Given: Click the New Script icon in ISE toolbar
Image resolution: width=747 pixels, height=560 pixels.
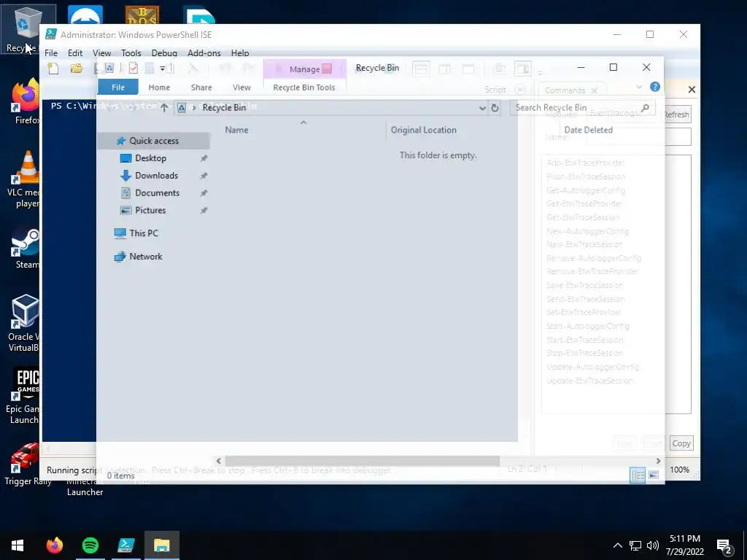Looking at the screenshot, I should pos(53,69).
